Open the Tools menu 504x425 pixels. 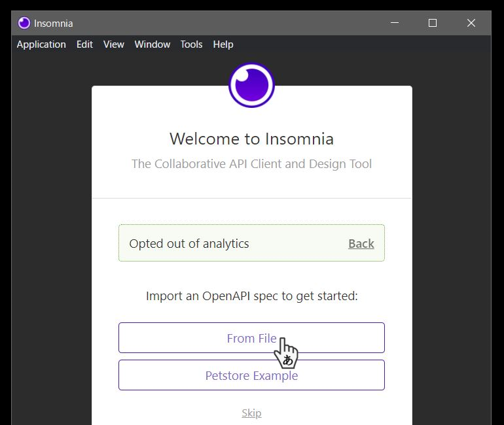191,44
